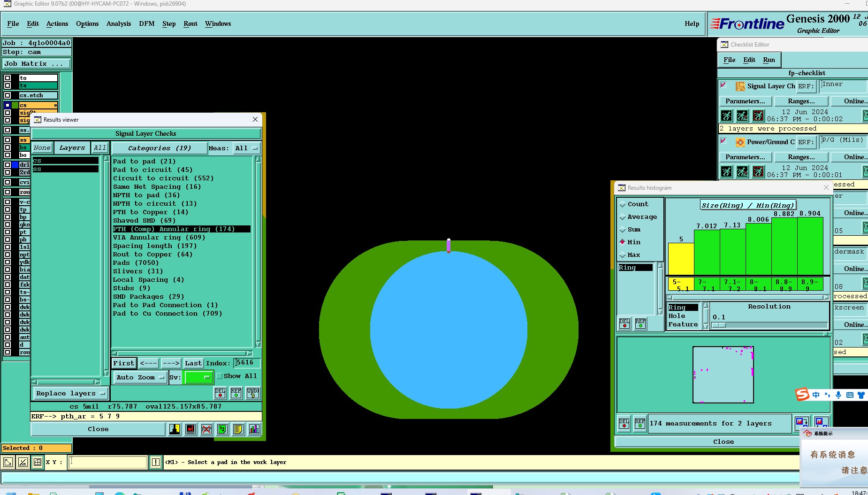Click DEL icon next to '174 measurements' text
Screen dimensions: 868x495
point(624,424)
